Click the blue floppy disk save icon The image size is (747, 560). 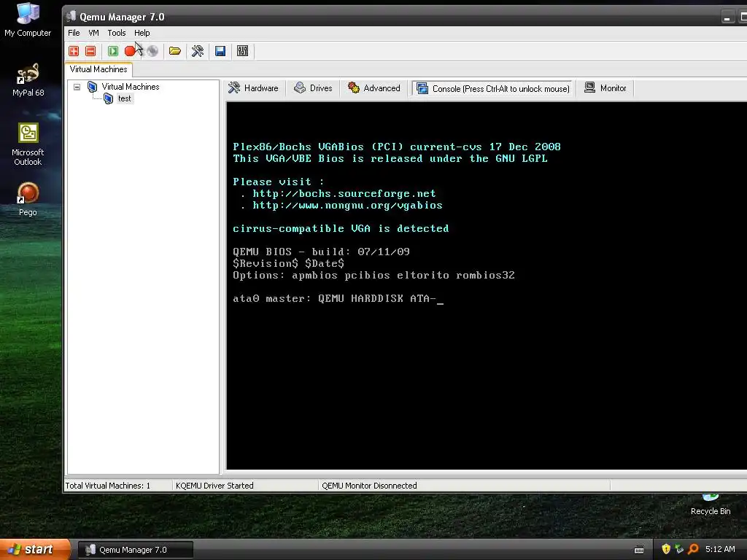(220, 51)
